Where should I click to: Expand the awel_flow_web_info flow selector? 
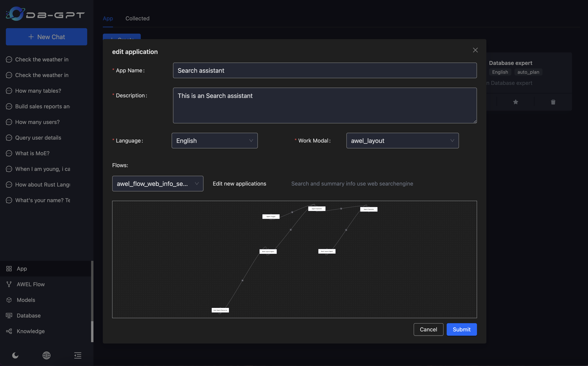point(158,183)
